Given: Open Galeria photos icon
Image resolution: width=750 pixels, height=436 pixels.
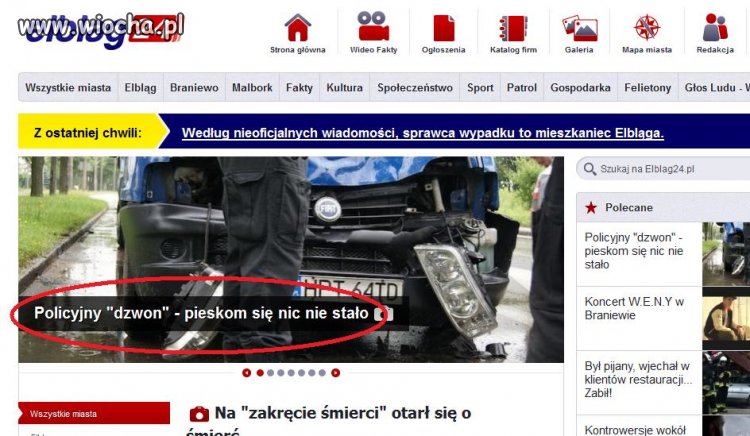Looking at the screenshot, I should pyautogui.click(x=580, y=28).
